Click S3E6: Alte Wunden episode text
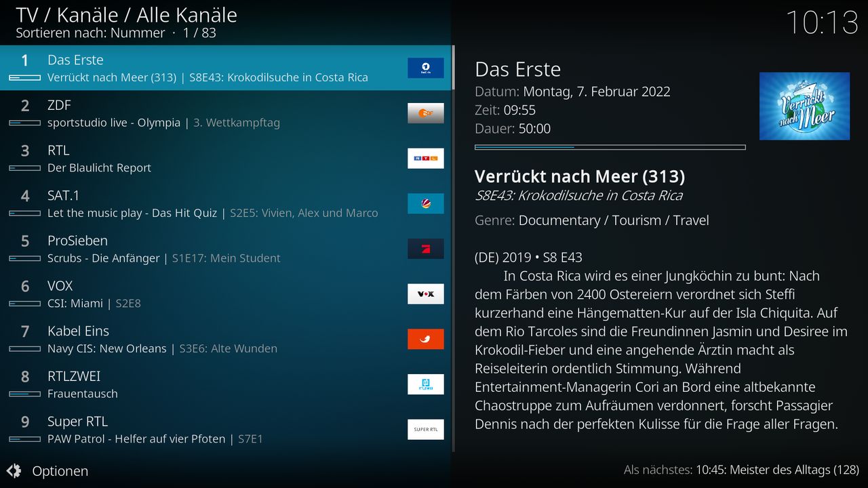This screenshot has width=868, height=488. point(228,348)
